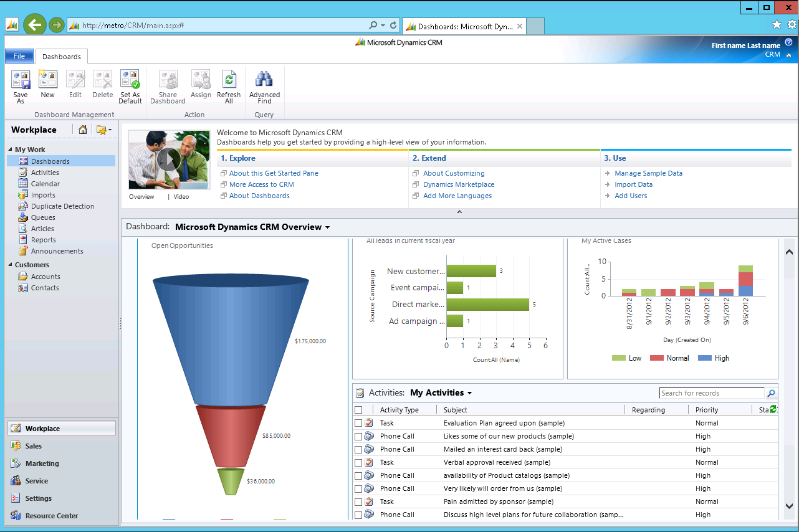Click the 'Import Data' link

[633, 184]
